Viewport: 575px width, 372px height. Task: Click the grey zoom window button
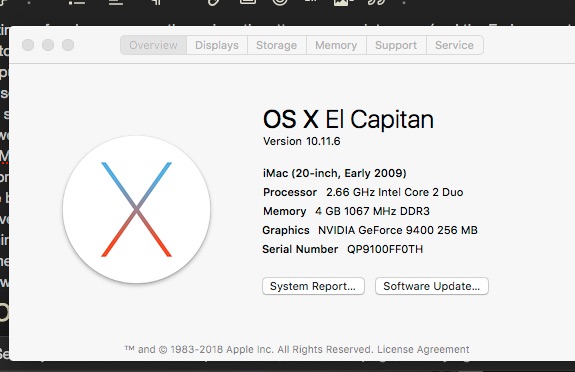pyautogui.click(x=68, y=45)
